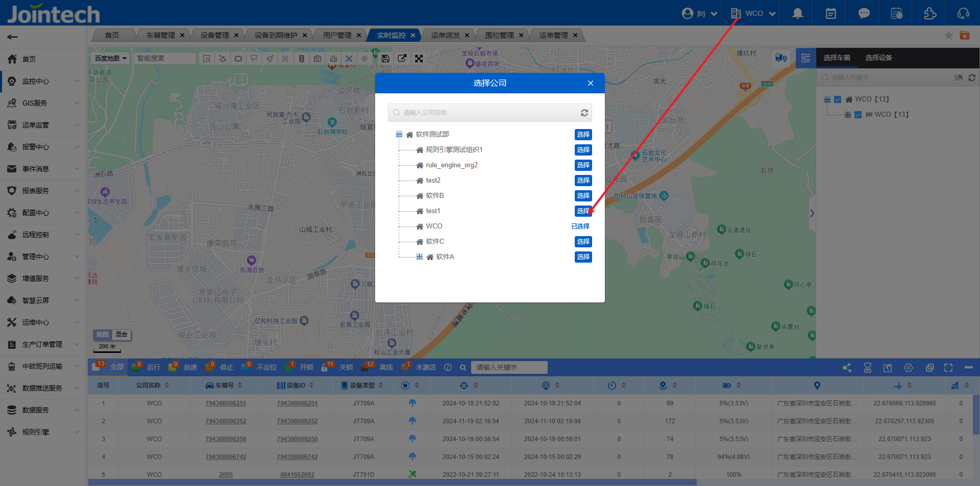Image resolution: width=980 pixels, height=486 pixels.
Task: Collapse the 软件测试部 tree node
Action: click(399, 134)
